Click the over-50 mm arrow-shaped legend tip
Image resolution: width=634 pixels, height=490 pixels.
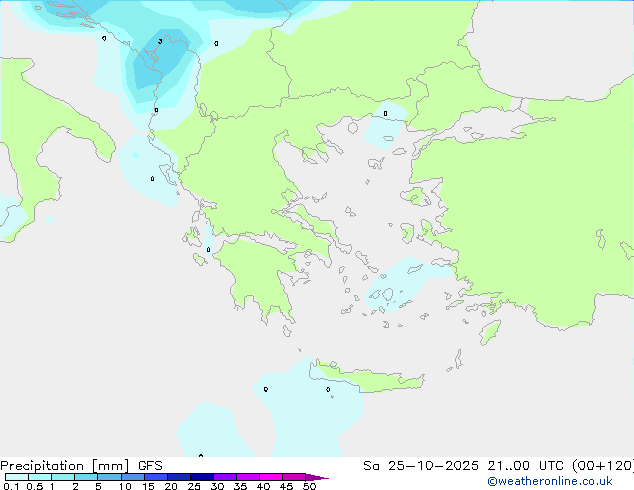coord(317,477)
